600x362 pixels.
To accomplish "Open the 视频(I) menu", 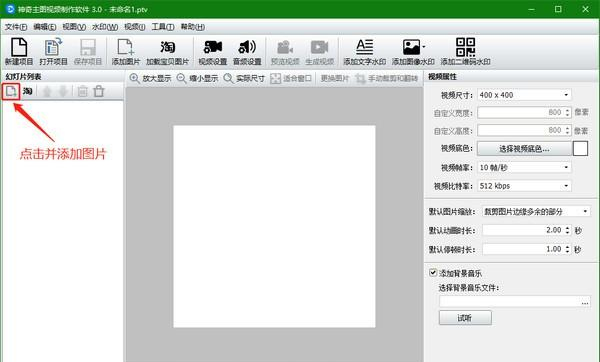I will [135, 27].
